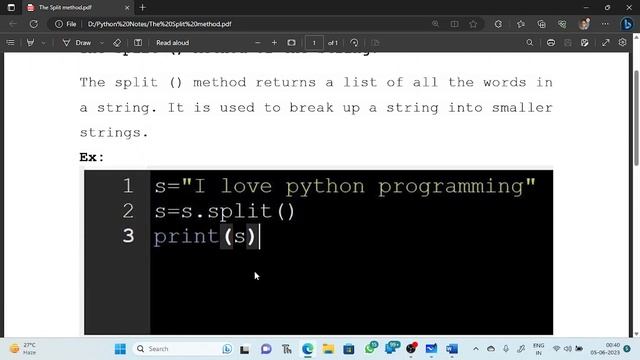Image resolution: width=640 pixels, height=360 pixels.
Task: Open File Explorer from taskbar
Action: (x=328, y=349)
